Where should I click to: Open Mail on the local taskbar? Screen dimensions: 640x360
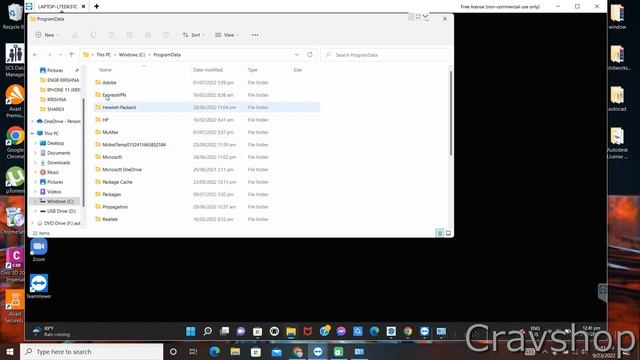coord(276,351)
